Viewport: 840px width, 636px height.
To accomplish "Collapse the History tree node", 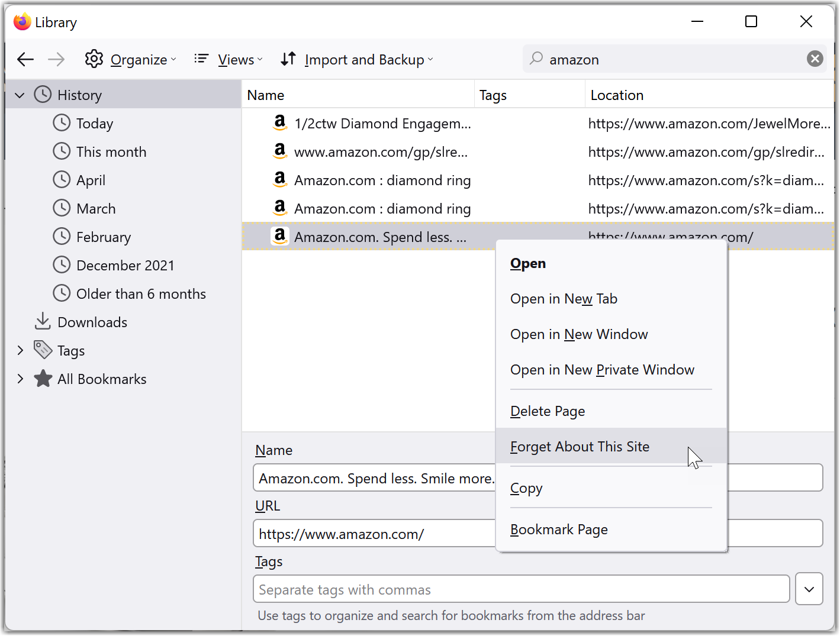I will [20, 95].
